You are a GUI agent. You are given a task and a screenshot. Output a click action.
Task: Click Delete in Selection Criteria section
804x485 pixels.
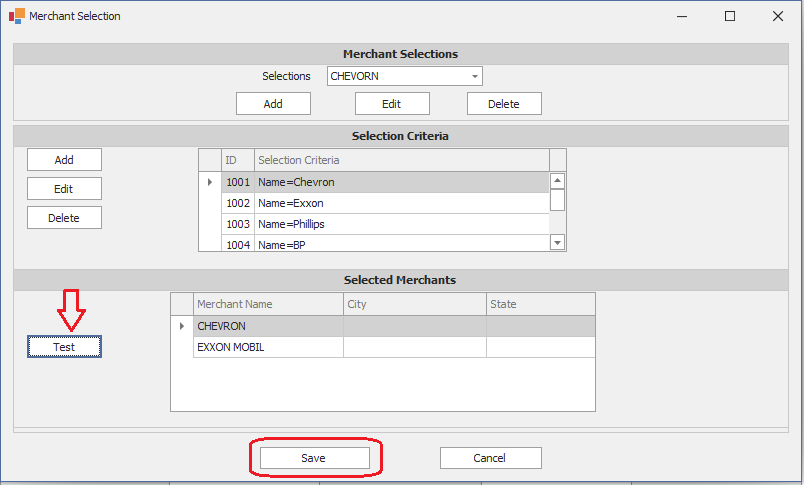coord(64,218)
